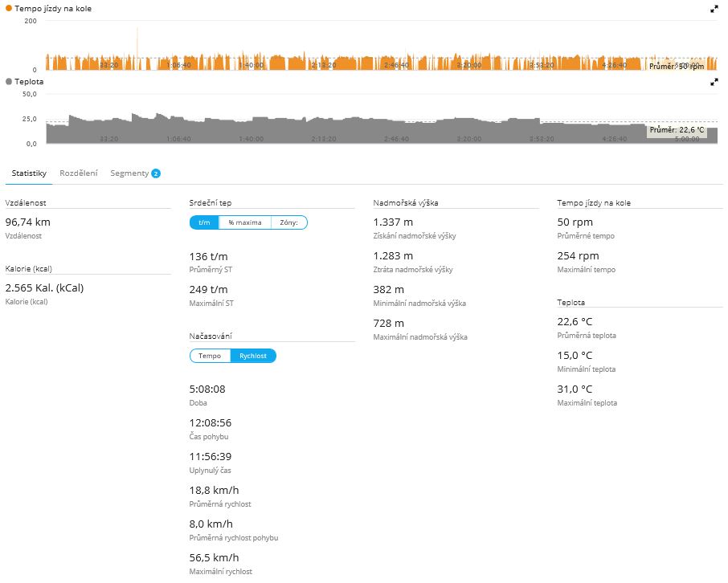Click the gray Teplota legend dot
This screenshot has height=583, width=728.
tap(9, 82)
